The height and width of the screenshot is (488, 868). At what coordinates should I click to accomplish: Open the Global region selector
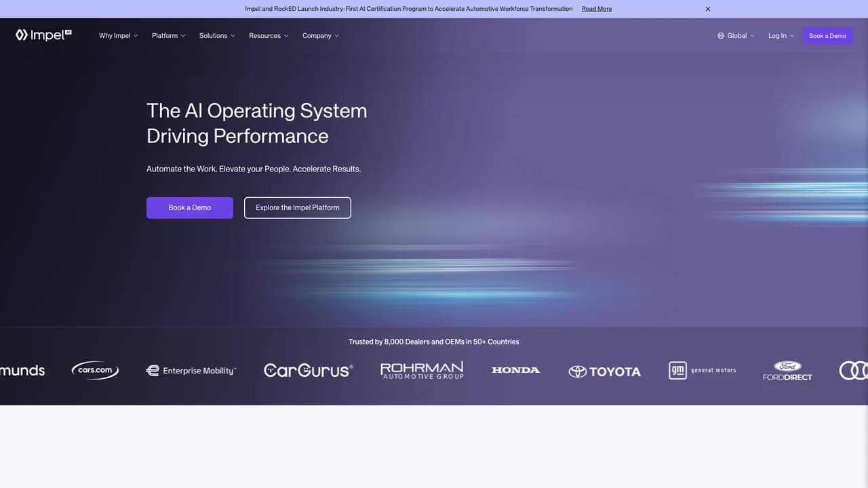736,36
